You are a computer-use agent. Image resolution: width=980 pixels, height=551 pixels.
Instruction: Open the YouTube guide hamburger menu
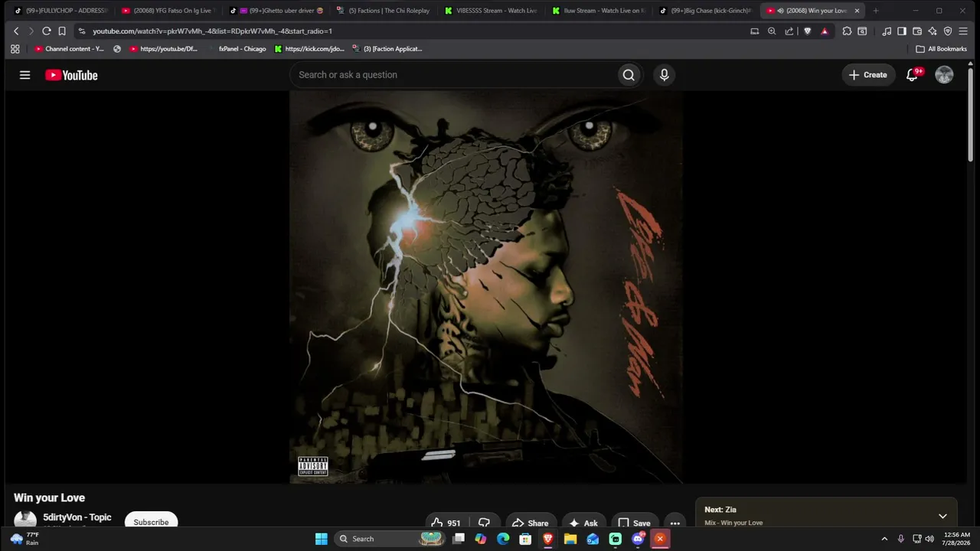[25, 75]
